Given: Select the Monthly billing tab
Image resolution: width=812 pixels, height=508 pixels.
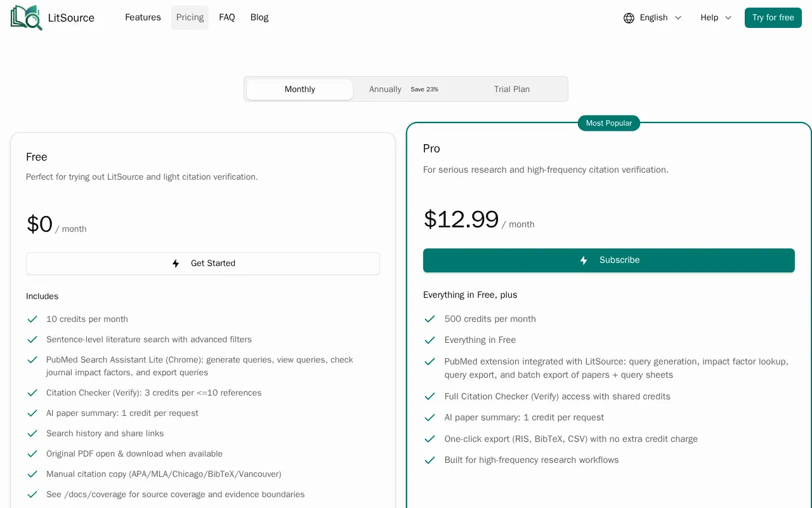Looking at the screenshot, I should pos(299,90).
